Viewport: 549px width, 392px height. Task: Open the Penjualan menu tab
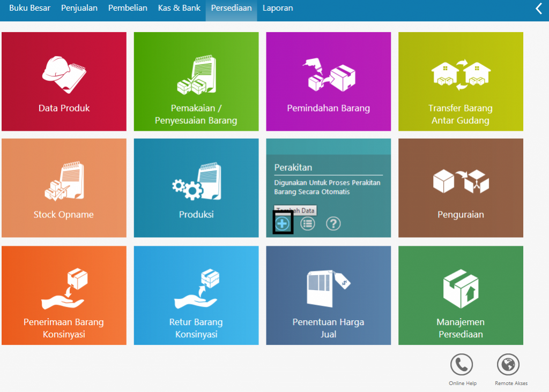79,8
